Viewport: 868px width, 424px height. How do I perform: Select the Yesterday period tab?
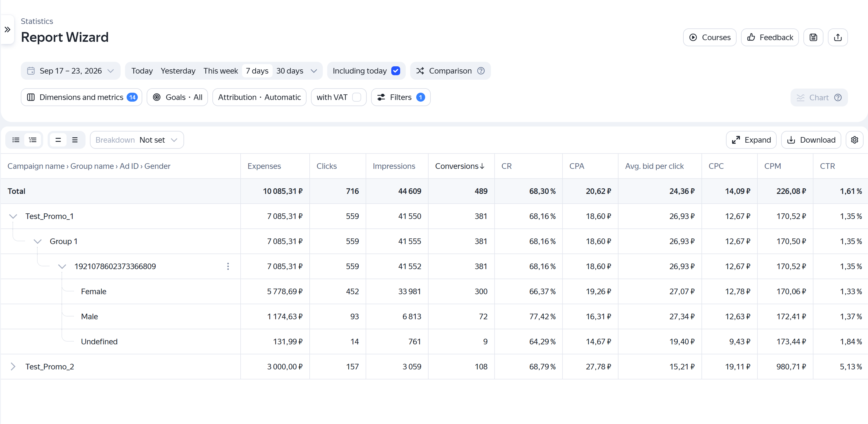click(x=178, y=71)
